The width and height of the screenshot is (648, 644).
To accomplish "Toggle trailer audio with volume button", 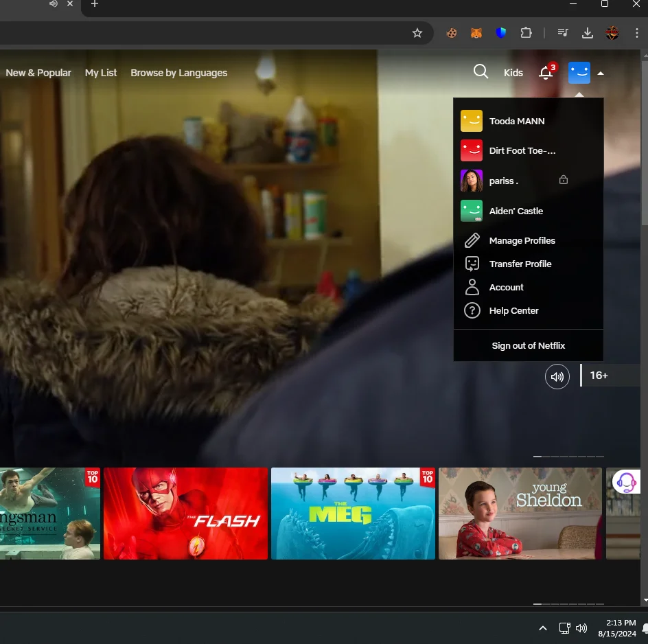I will [x=557, y=376].
